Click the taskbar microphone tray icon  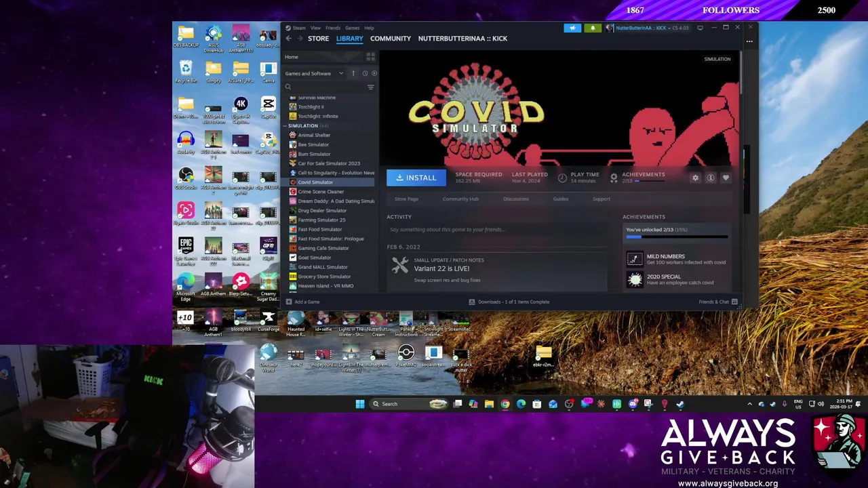tap(785, 404)
